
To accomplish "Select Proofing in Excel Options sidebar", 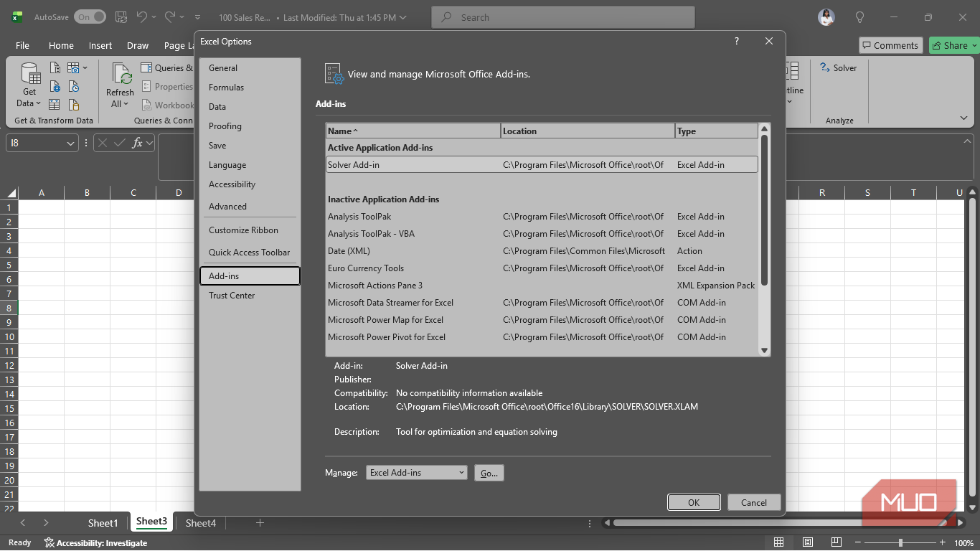I will 250,126.
